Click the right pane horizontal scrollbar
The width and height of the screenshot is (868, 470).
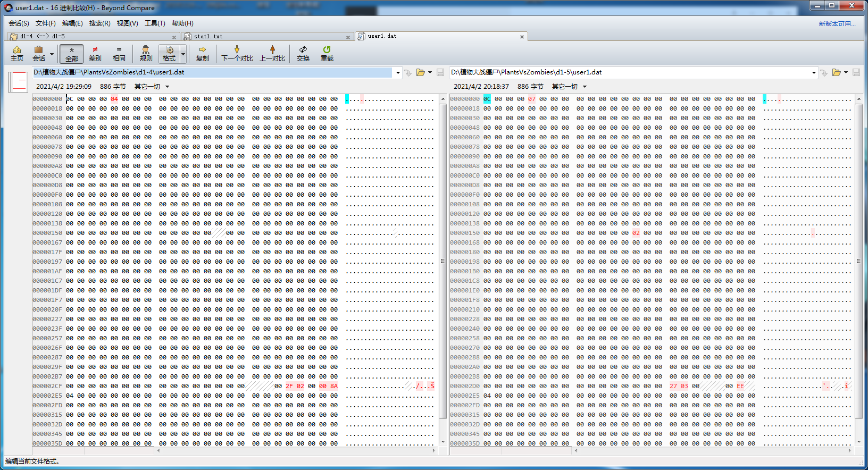(713, 450)
